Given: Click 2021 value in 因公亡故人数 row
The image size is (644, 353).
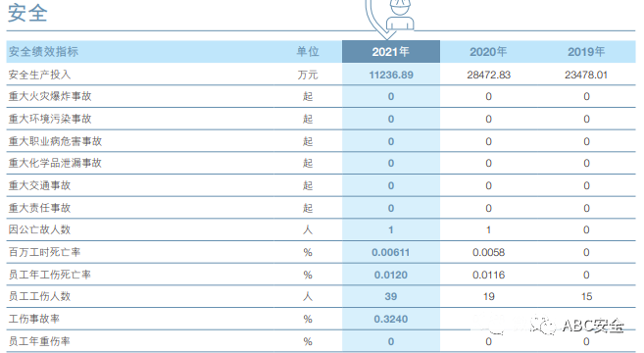Looking at the screenshot, I should pos(390,229).
